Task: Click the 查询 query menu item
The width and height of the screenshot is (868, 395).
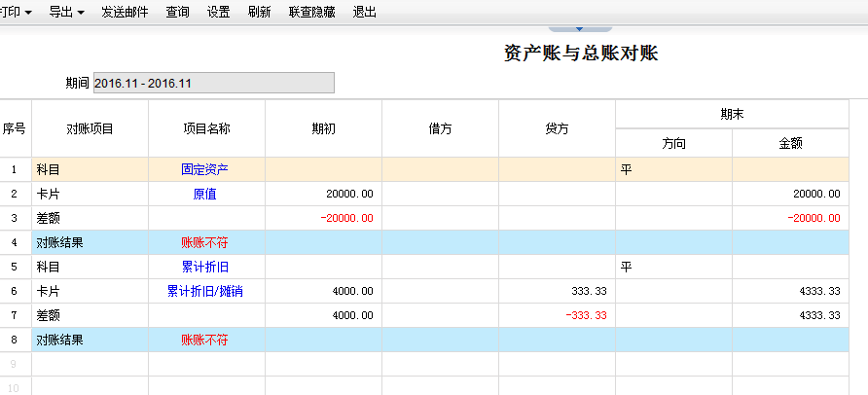Action: (178, 13)
